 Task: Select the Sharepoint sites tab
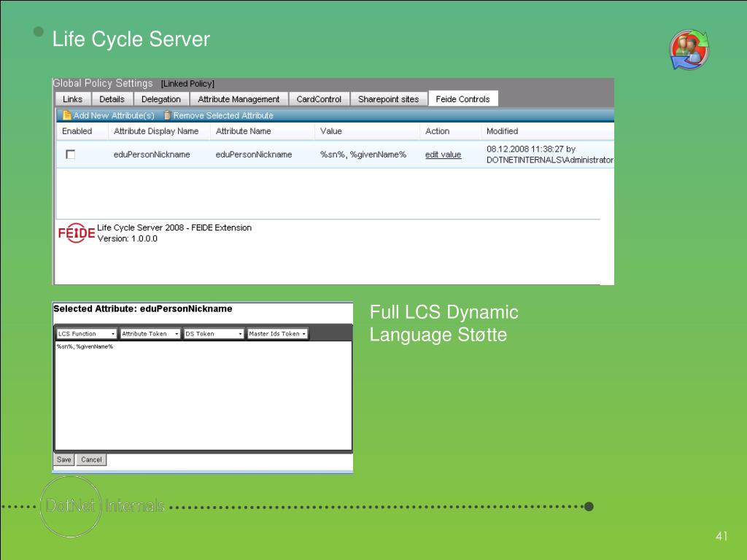coord(389,99)
